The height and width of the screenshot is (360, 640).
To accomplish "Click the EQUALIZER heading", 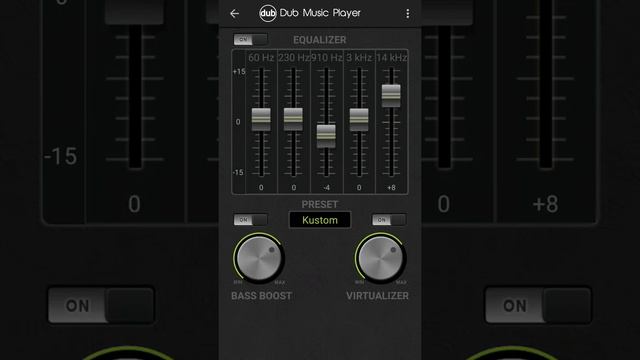I will pos(320,40).
